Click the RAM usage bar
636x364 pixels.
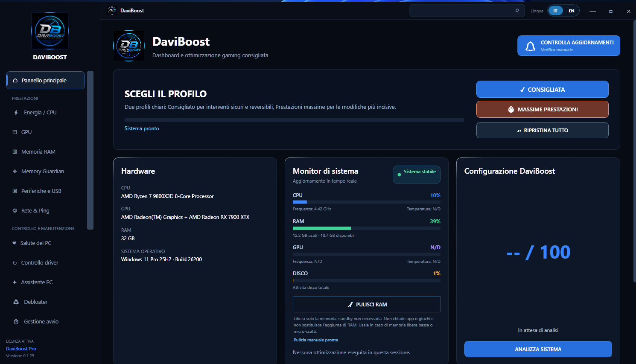tap(367, 228)
